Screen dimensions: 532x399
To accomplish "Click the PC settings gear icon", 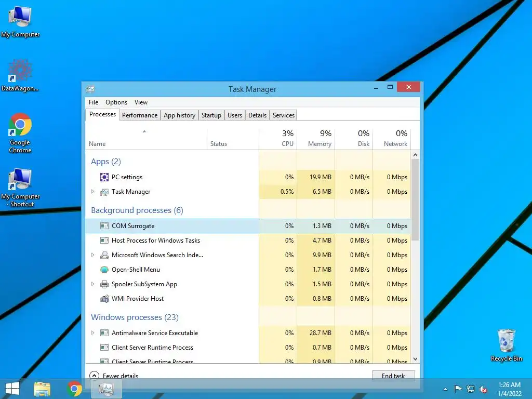I will [104, 177].
